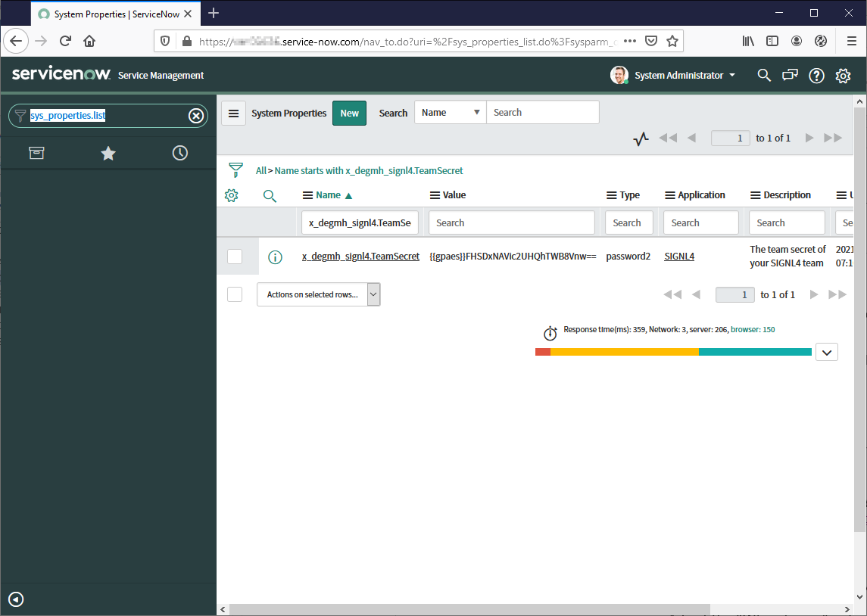Click the response time progress bar
Image resolution: width=867 pixels, height=616 pixels.
click(x=673, y=352)
